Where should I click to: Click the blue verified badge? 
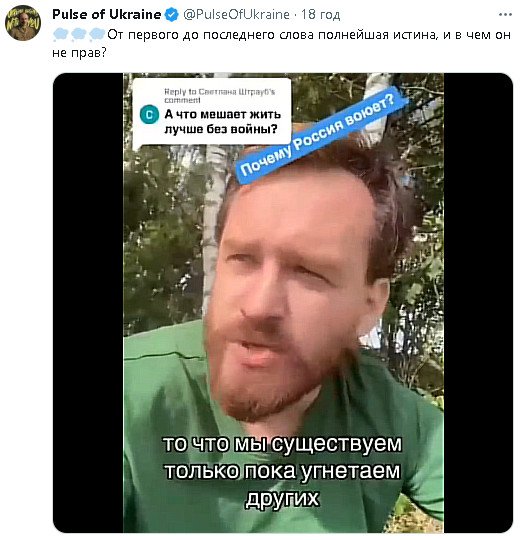[171, 15]
